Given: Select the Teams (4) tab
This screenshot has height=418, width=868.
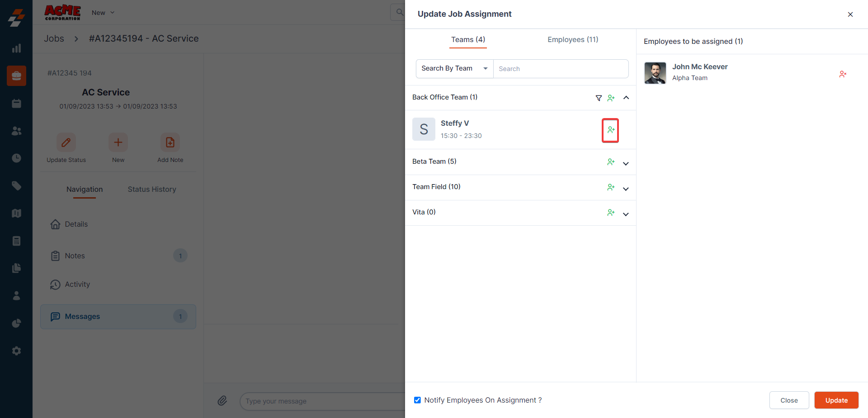Looking at the screenshot, I should point(468,40).
